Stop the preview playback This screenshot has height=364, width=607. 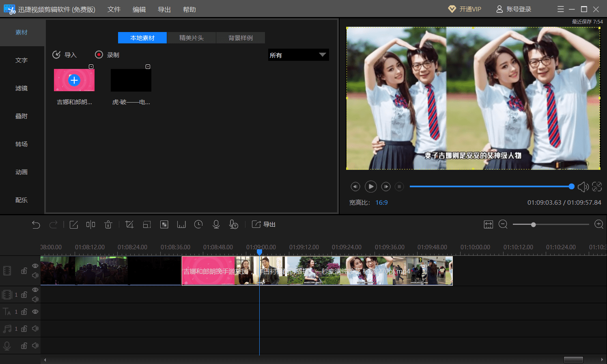click(x=399, y=186)
